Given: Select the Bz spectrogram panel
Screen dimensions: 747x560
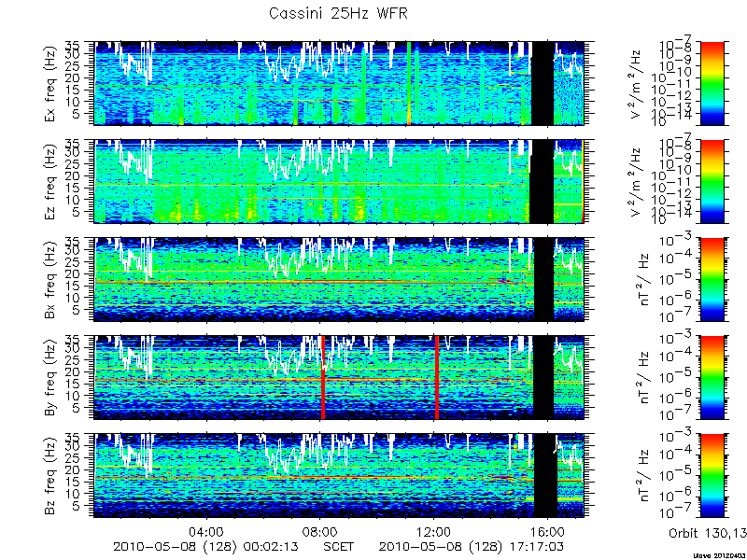Looking at the screenshot, I should pyautogui.click(x=339, y=476).
